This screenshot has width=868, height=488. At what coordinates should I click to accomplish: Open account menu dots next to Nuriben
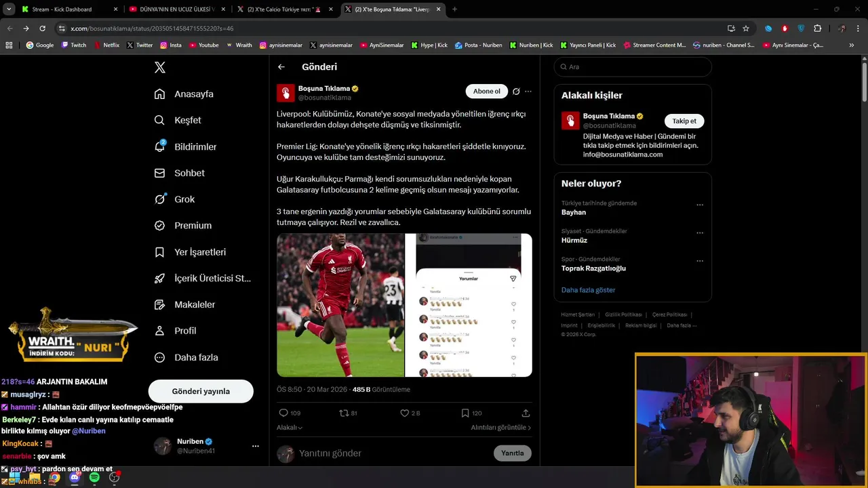click(256, 446)
